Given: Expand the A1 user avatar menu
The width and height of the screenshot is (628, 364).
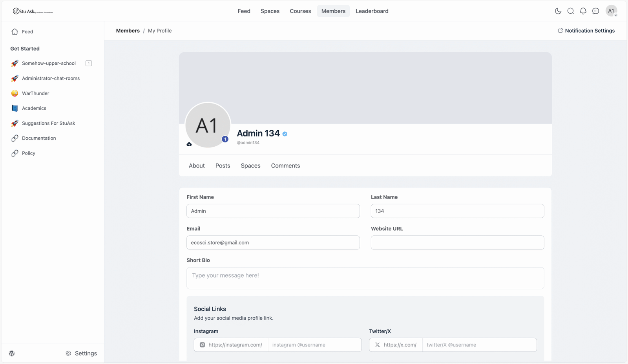Looking at the screenshot, I should tap(611, 11).
